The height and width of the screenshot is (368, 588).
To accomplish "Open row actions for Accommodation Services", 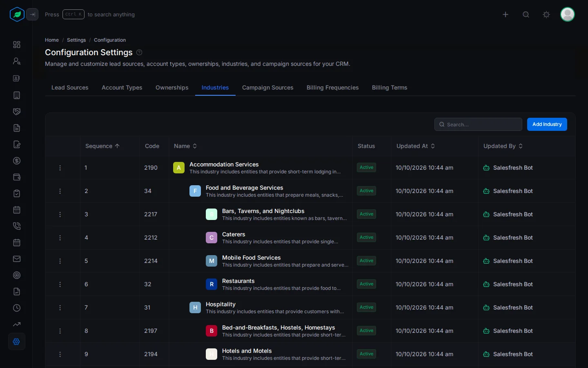I will pyautogui.click(x=60, y=168).
